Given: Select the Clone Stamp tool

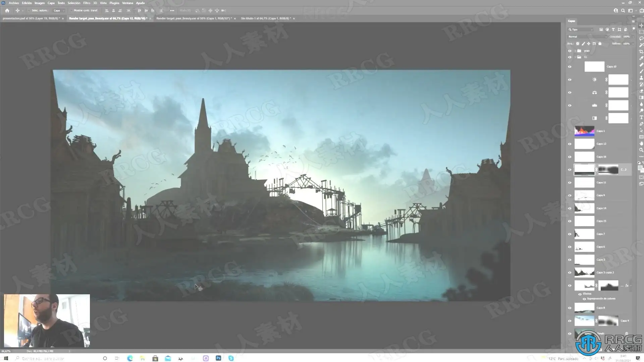Looking at the screenshot, I should tap(641, 78).
